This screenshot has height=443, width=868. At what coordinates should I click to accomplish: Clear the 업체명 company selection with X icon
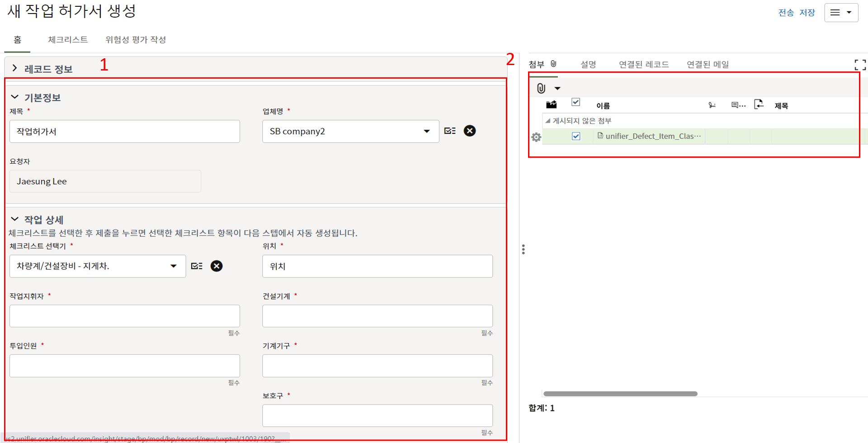[470, 131]
